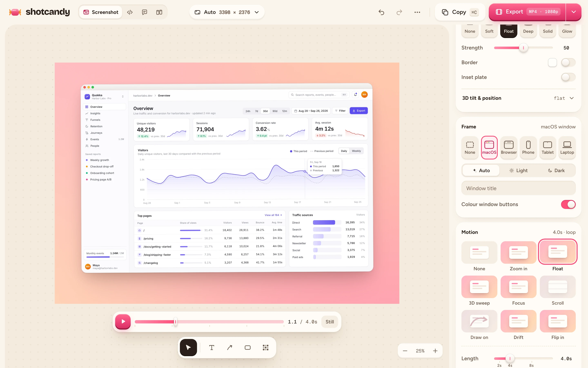Click the notification bell in the dashboard

(355, 95)
